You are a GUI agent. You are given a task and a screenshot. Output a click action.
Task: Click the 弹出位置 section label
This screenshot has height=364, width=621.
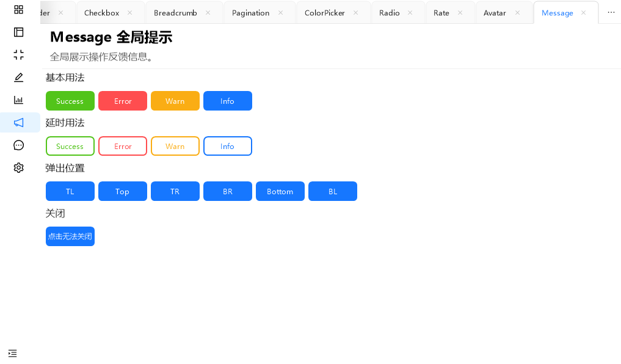click(65, 168)
